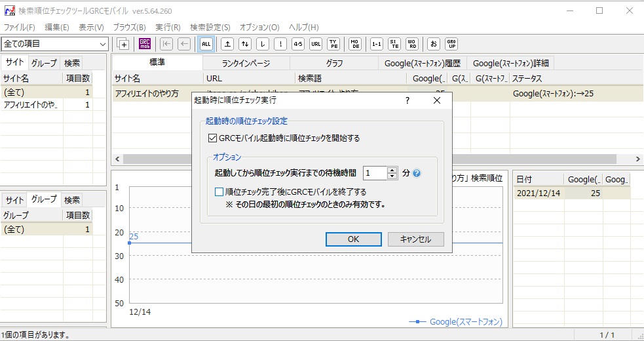Open the ブラウズ(B) menu
644x341 pixels.
(129, 28)
